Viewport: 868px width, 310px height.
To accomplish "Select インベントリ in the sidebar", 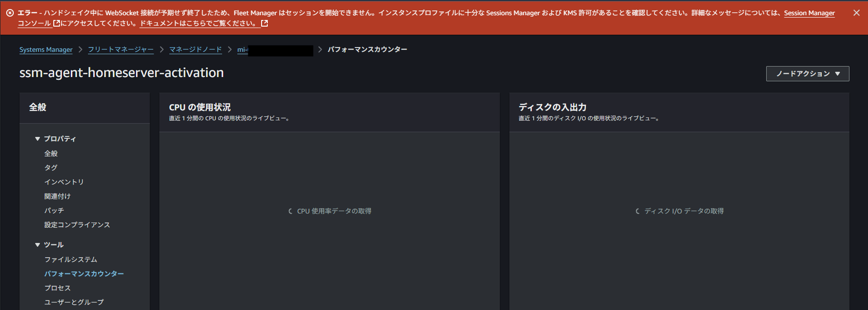I will pos(64,182).
